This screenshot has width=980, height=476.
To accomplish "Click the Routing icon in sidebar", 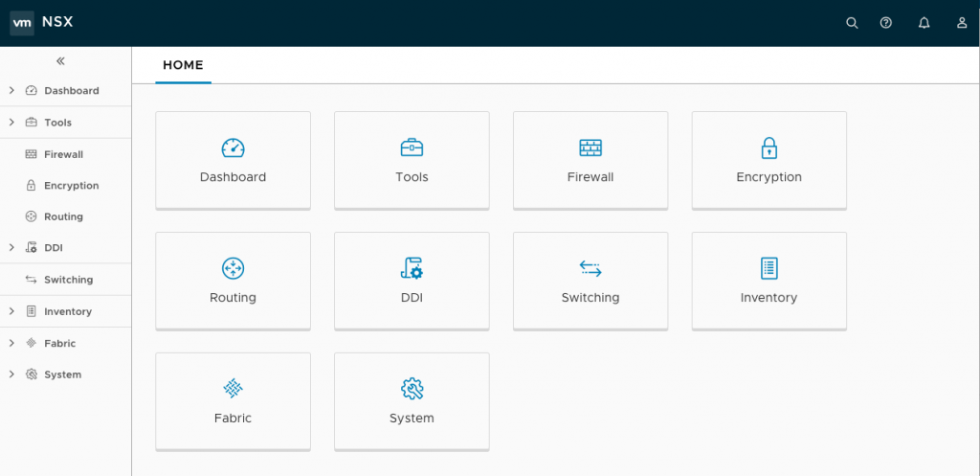I will 32,216.
